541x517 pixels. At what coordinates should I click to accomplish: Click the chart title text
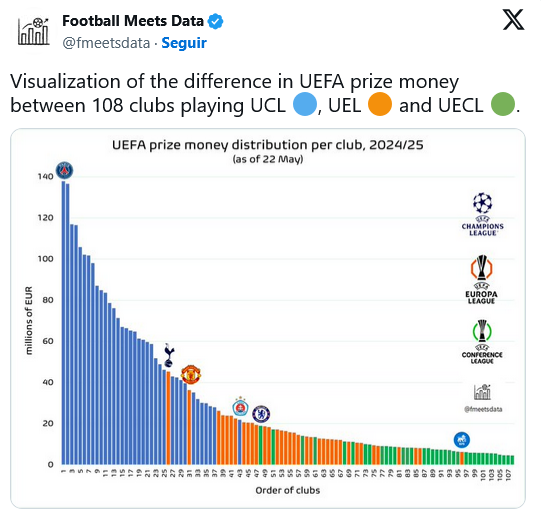[268, 145]
